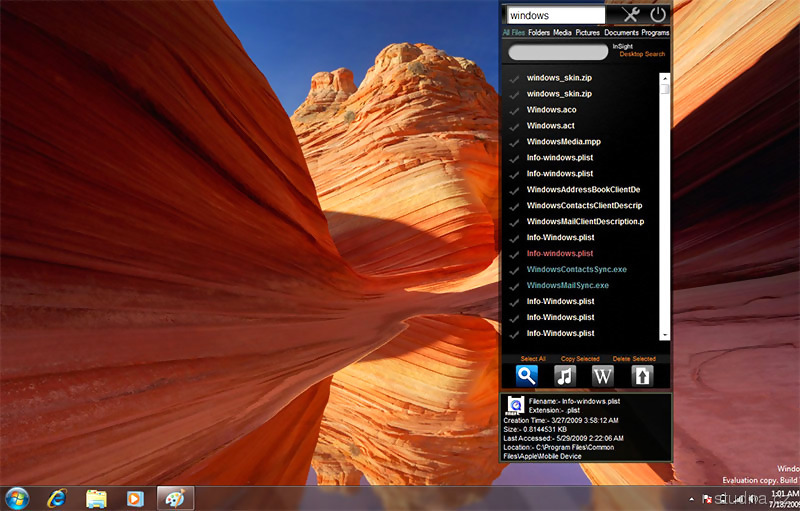Open the music note media icon
Screen dimensions: 800x511
(x=565, y=376)
